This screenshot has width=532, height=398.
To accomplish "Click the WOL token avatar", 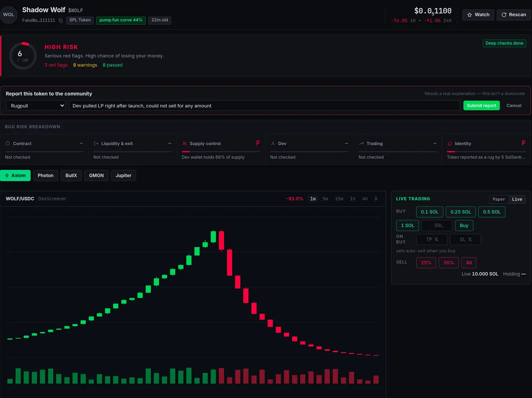I will coord(8,15).
